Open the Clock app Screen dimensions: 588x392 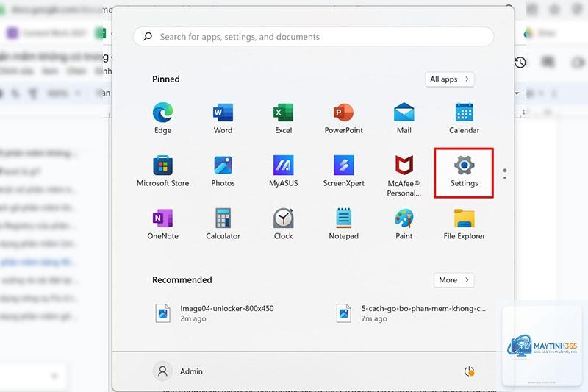[x=284, y=224]
